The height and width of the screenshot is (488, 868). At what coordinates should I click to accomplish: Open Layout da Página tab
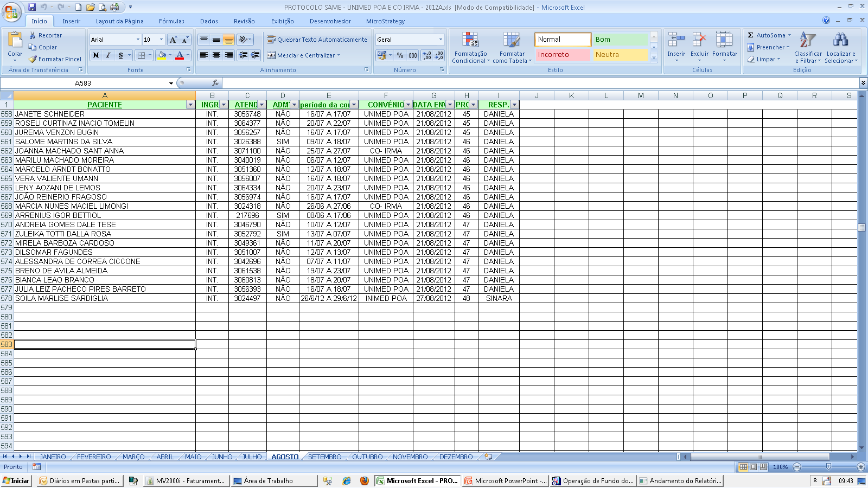119,21
